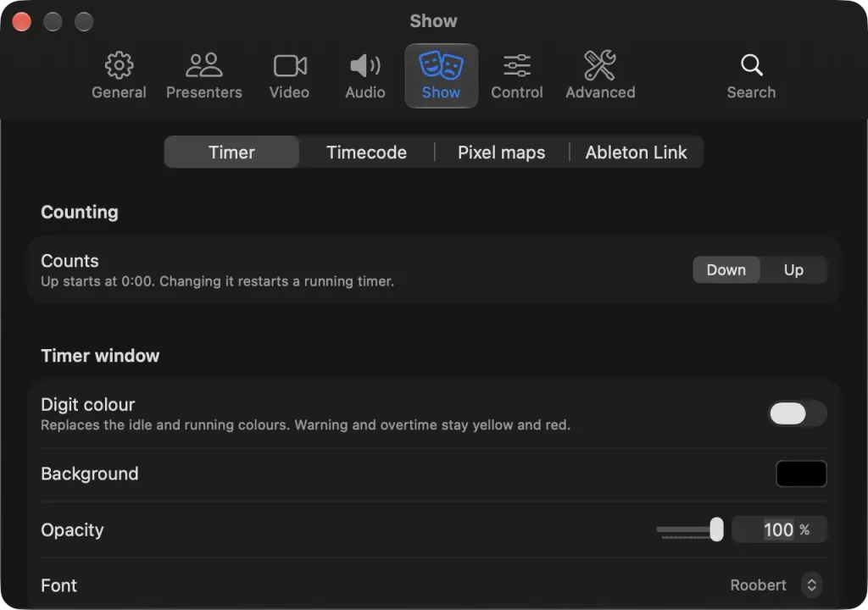Click the Counts row label
Image resolution: width=868 pixels, height=610 pixels.
(x=70, y=261)
